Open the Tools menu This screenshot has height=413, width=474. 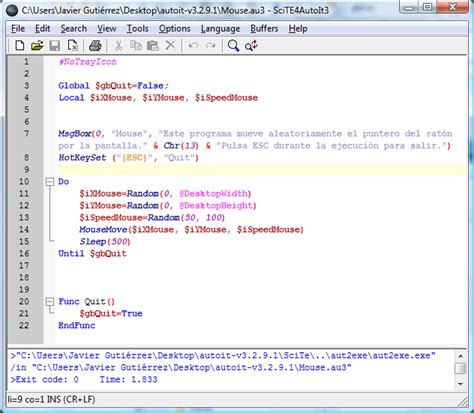coord(137,29)
